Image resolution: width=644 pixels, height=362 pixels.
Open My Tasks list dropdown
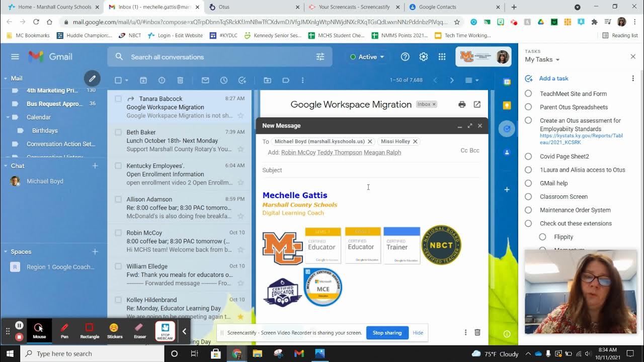coord(542,59)
